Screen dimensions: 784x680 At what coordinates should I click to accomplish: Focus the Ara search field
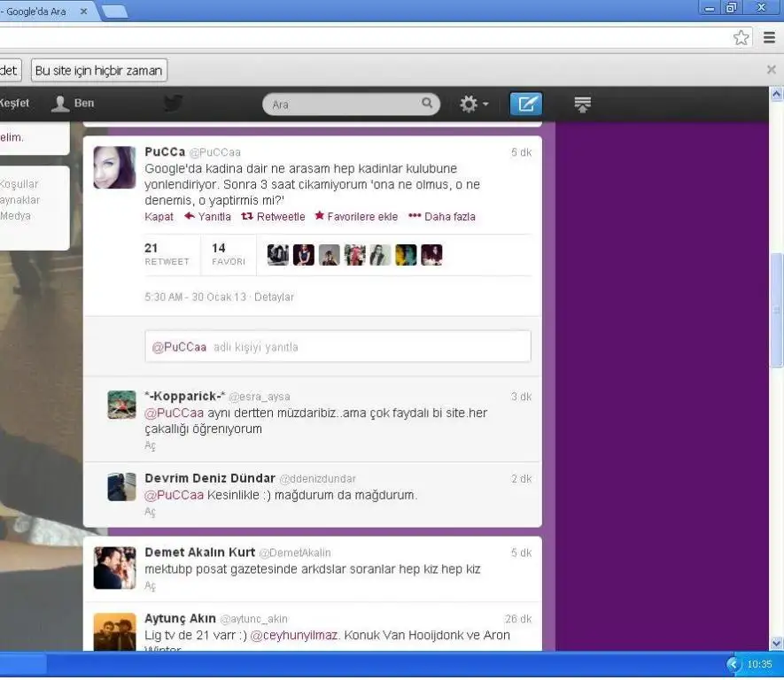[351, 104]
